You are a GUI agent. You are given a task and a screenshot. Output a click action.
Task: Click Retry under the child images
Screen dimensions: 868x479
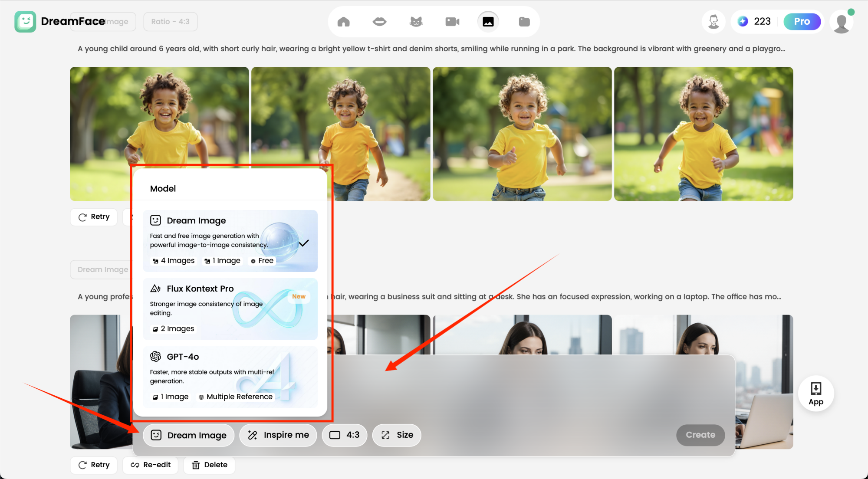click(94, 217)
